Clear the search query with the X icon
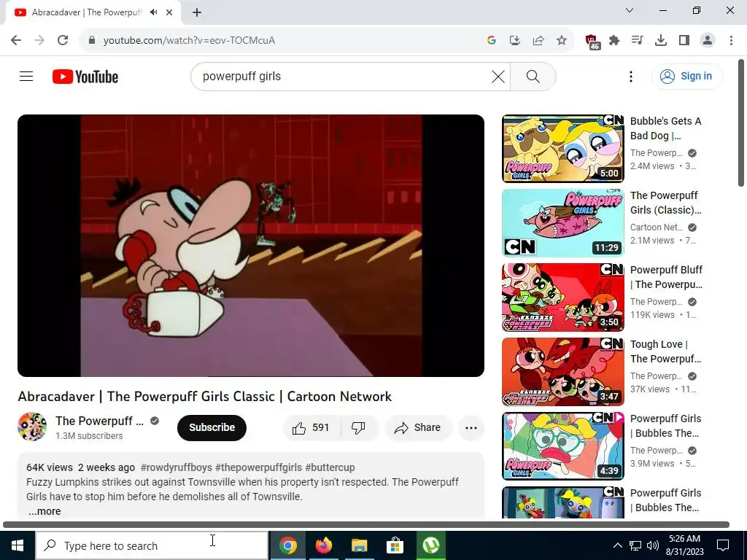Image resolution: width=747 pixels, height=560 pixels. tap(498, 77)
